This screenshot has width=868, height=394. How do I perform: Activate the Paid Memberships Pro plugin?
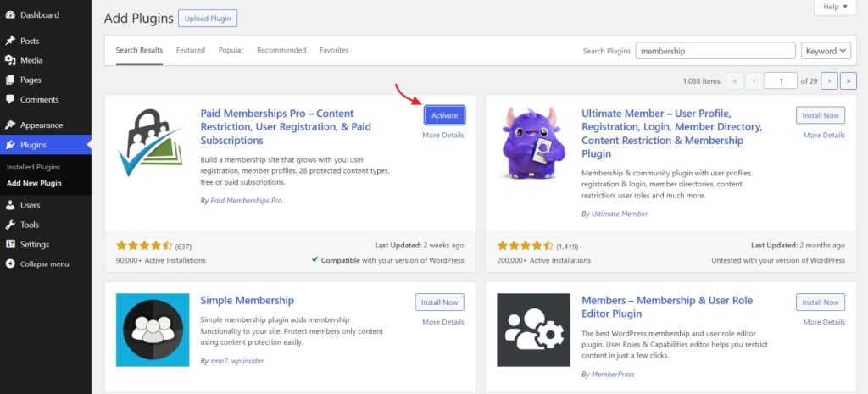point(444,115)
